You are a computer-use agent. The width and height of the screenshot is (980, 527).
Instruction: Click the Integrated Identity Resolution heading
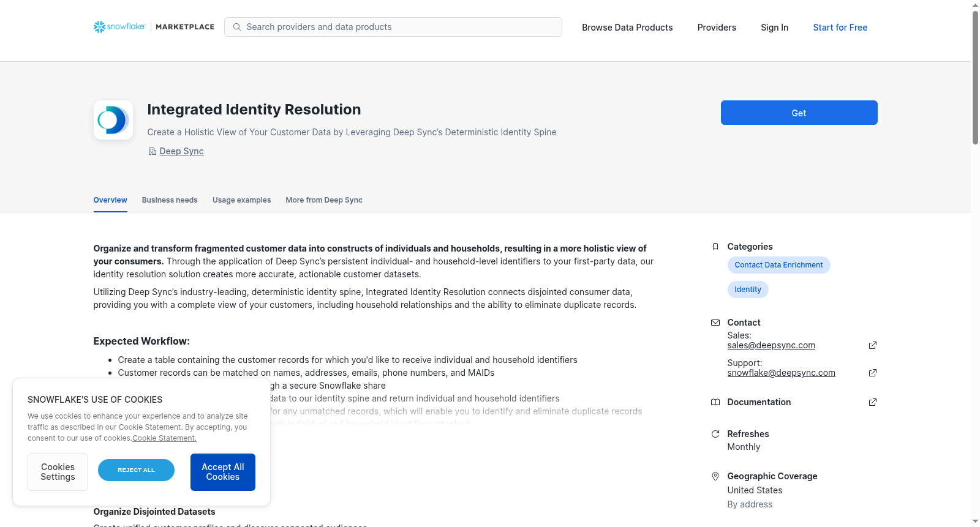254,110
